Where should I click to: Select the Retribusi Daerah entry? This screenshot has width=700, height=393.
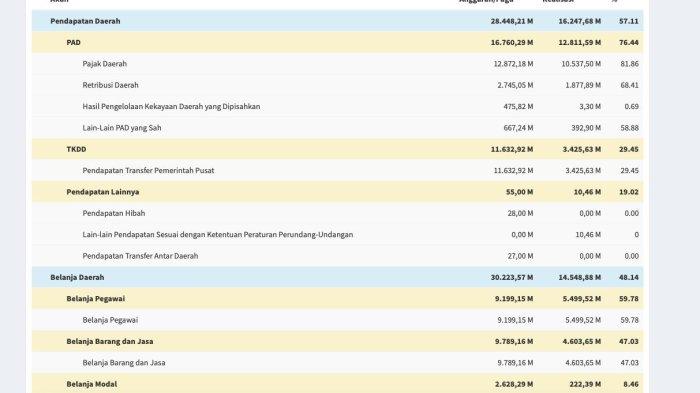(338, 85)
